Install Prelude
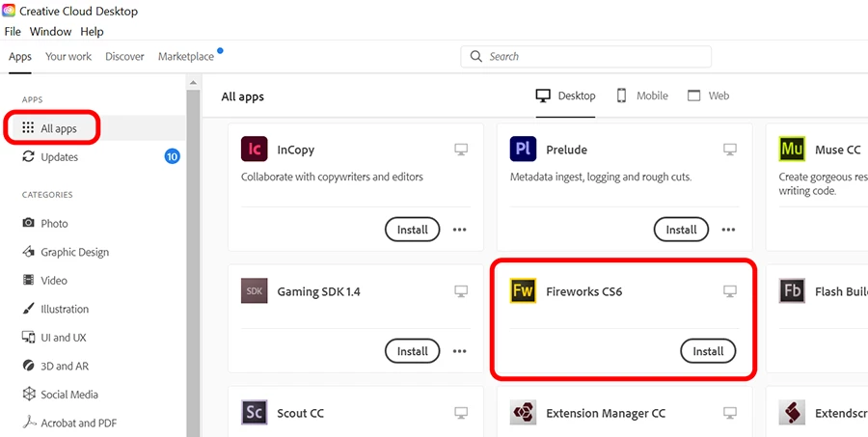This screenshot has width=868, height=437. [682, 230]
